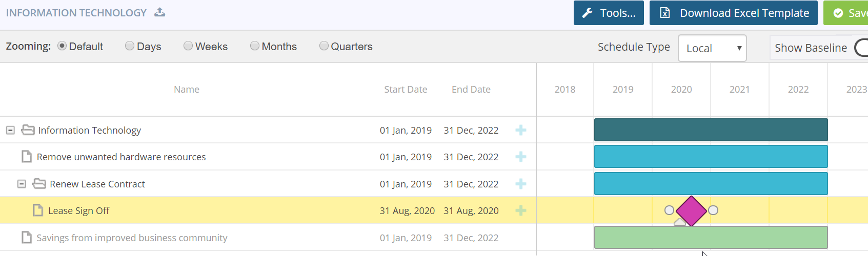868x256 pixels.
Task: Click plus icon on Renew Lease Contract row
Action: (521, 184)
